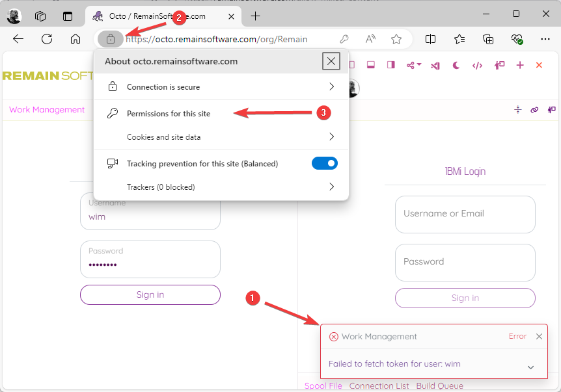Image resolution: width=561 pixels, height=392 pixels.
Task: Expand Trackers (0 blocked) list
Action: tap(221, 187)
